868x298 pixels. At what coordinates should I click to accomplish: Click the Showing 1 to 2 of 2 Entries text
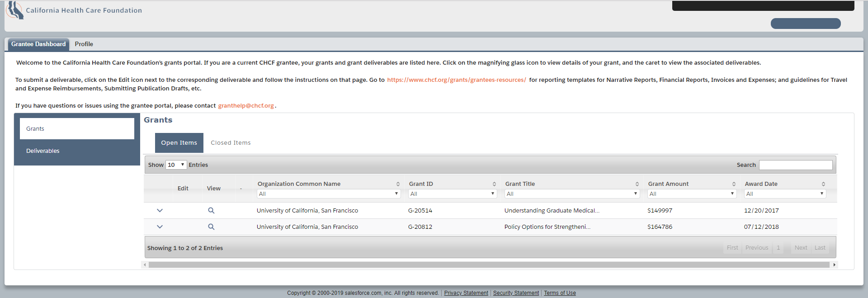coord(185,248)
